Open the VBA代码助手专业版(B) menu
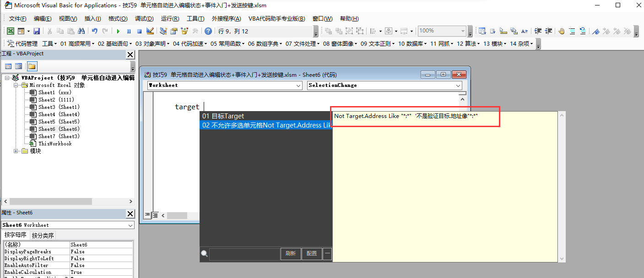This screenshot has height=278, width=644. pyautogui.click(x=276, y=18)
